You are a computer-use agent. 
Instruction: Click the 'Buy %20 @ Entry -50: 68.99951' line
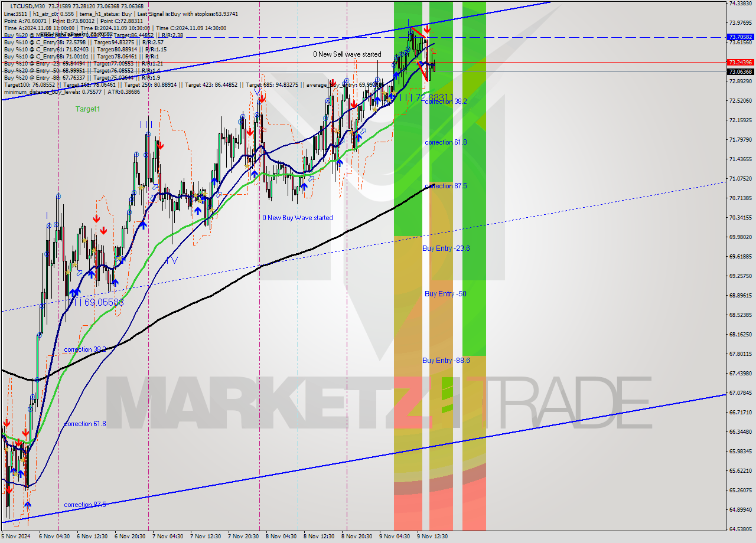(x=82, y=71)
